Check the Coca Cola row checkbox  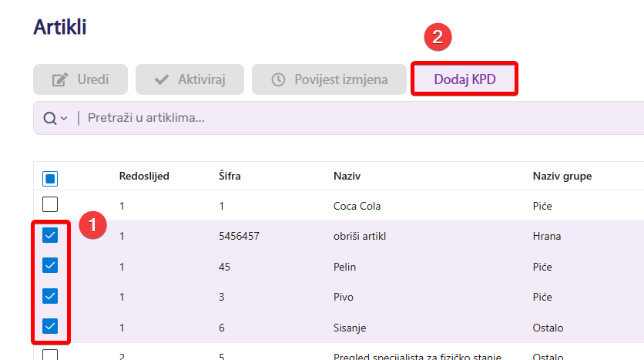50,205
